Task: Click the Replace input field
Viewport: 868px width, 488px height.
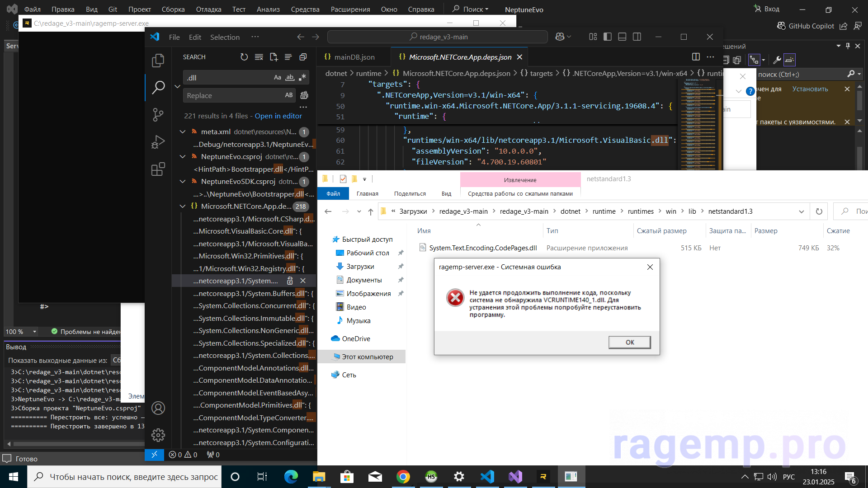Action: (233, 95)
